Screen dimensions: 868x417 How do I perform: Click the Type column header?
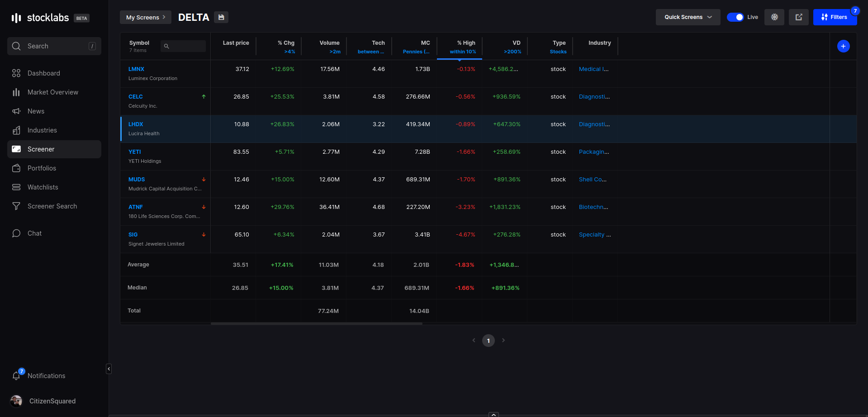[x=559, y=43]
